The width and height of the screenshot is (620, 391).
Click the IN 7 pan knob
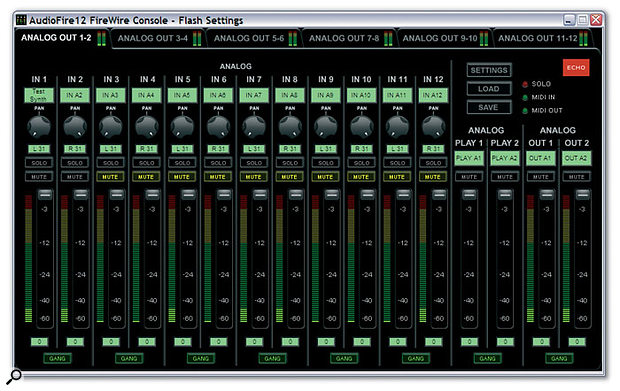tap(254, 126)
